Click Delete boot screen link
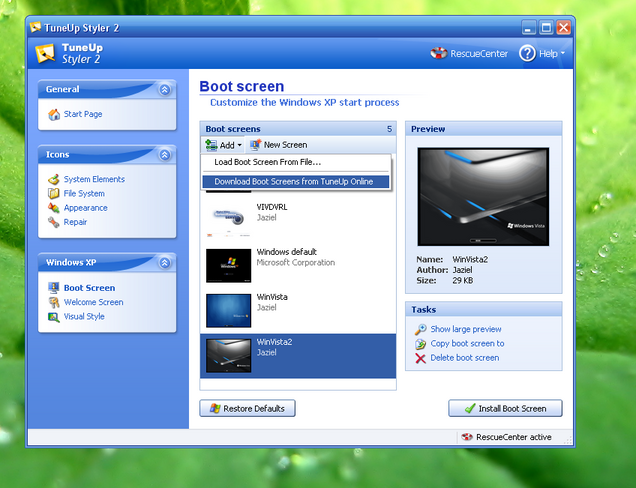The width and height of the screenshot is (636, 488). [x=464, y=358]
